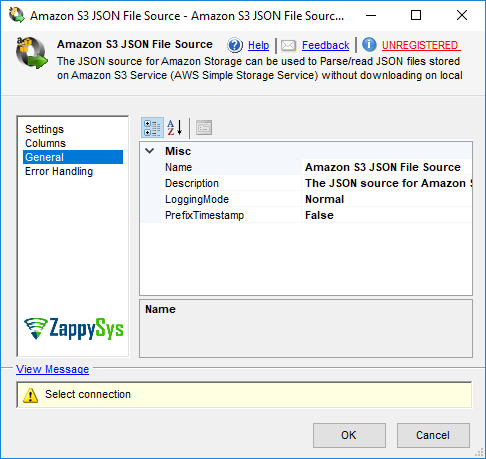Click the resize grip at the dialog corner
Image resolution: width=486 pixels, height=459 pixels.
[x=479, y=452]
